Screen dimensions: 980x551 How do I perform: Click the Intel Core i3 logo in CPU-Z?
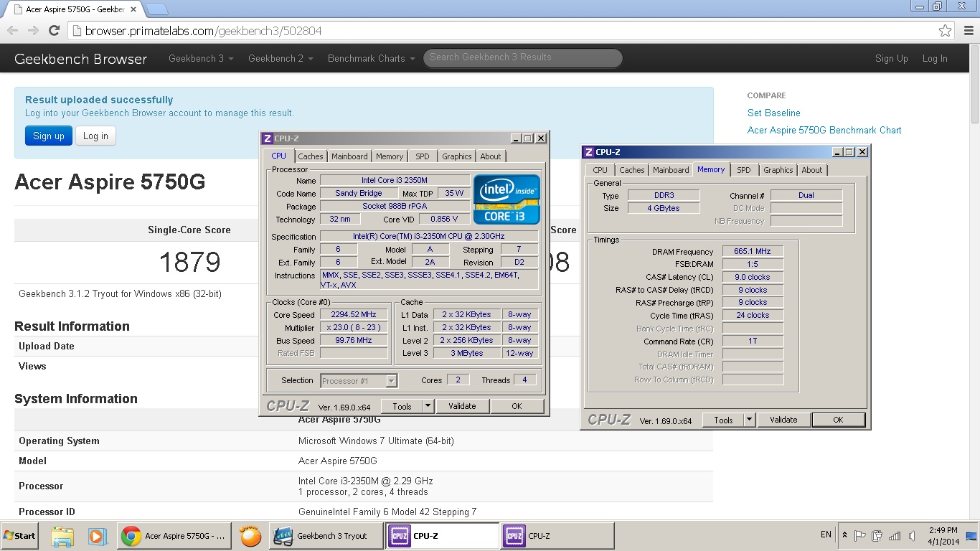point(507,199)
